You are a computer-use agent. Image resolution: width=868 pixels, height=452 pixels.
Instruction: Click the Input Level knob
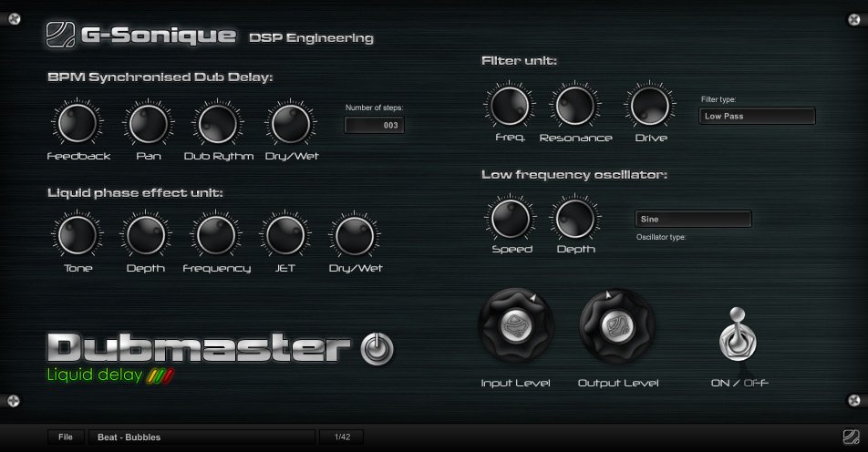click(x=516, y=328)
